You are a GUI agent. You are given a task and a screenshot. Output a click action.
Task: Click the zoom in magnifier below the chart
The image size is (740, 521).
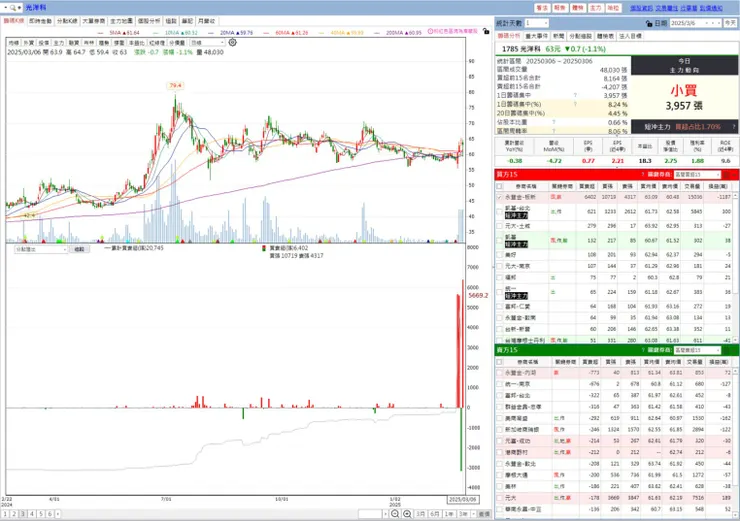407,514
